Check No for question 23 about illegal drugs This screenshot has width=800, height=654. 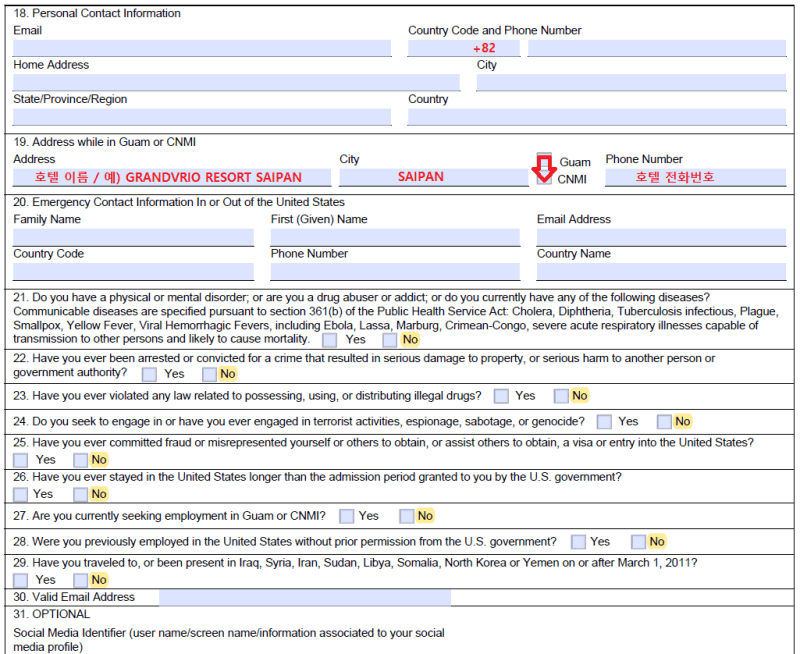pos(561,396)
